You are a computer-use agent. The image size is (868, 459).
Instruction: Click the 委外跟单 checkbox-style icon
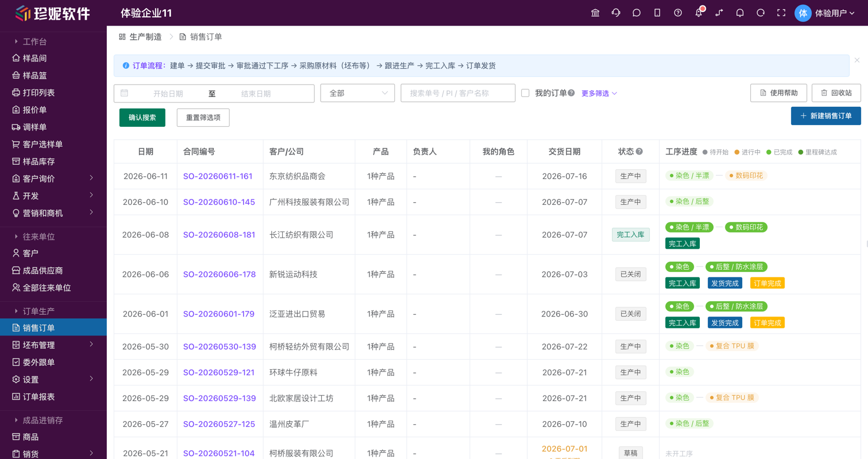[x=16, y=362]
